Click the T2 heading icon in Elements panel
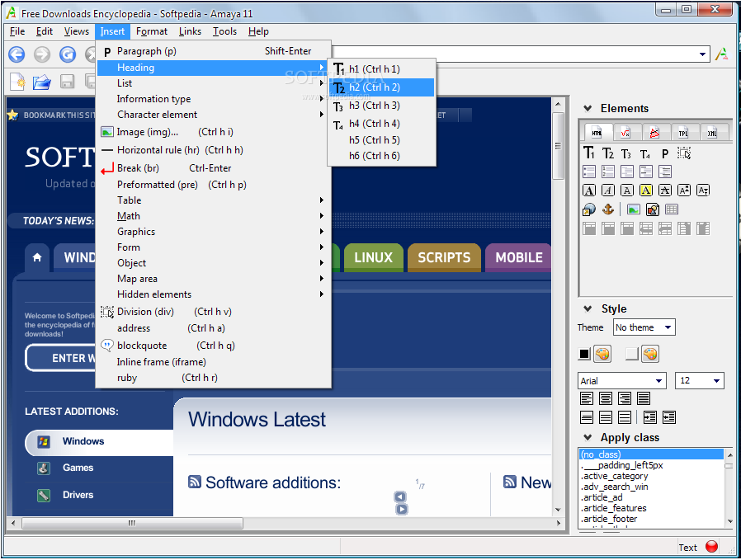Image resolution: width=741 pixels, height=560 pixels. [x=607, y=153]
